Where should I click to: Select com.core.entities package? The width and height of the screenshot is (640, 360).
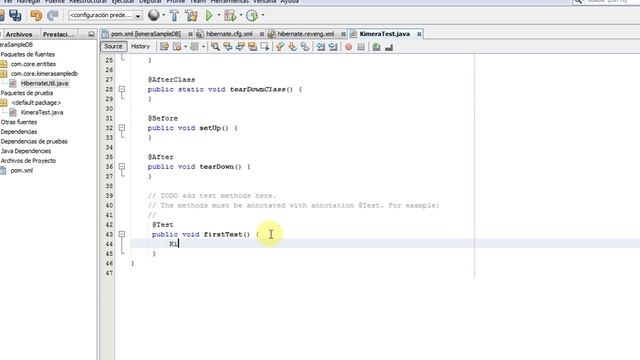point(33,64)
